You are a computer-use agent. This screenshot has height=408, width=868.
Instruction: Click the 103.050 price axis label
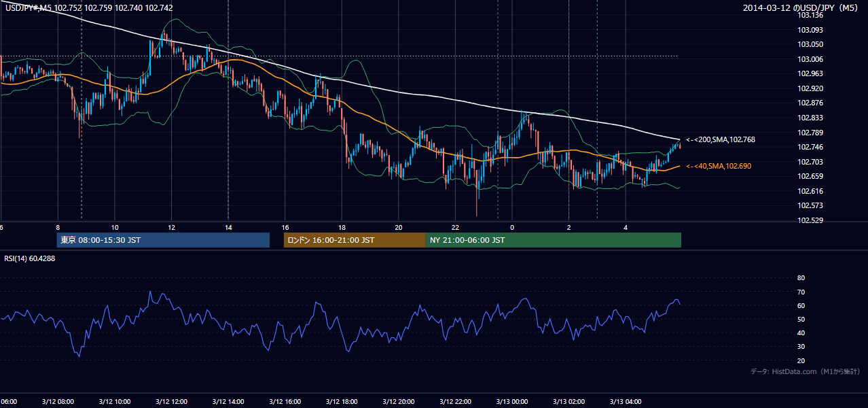[810, 44]
